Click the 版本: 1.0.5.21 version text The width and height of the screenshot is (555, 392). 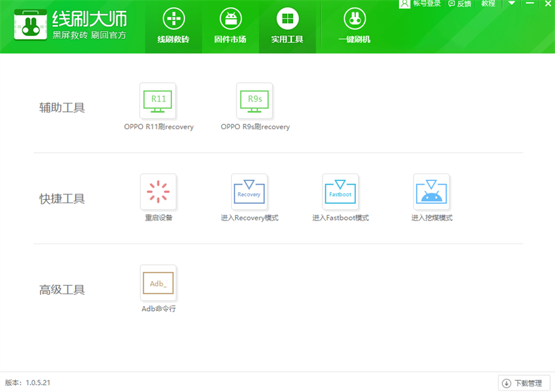(28, 383)
